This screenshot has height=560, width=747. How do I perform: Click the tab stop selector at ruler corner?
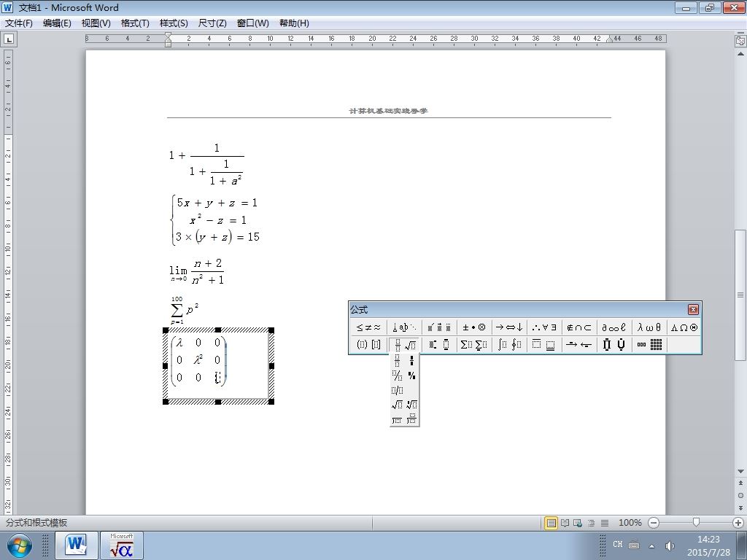[x=9, y=39]
